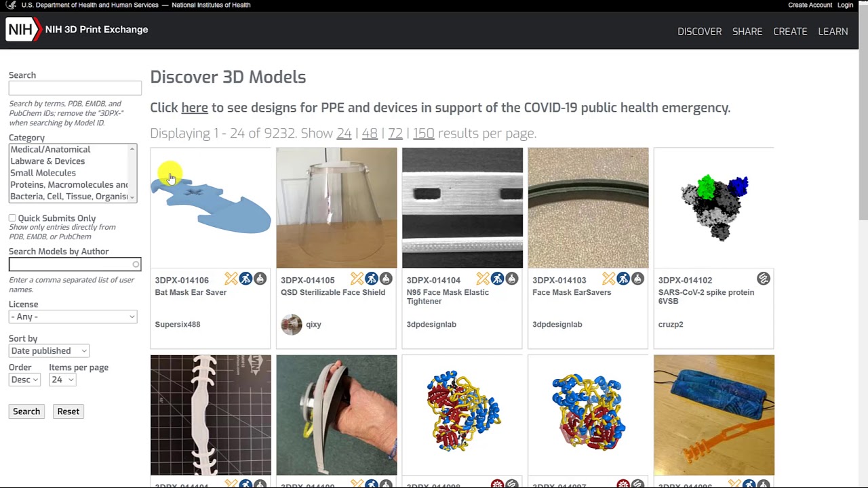Image resolution: width=868 pixels, height=488 pixels.
Task: Click National Institutes of Health header link
Action: pyautogui.click(x=211, y=5)
